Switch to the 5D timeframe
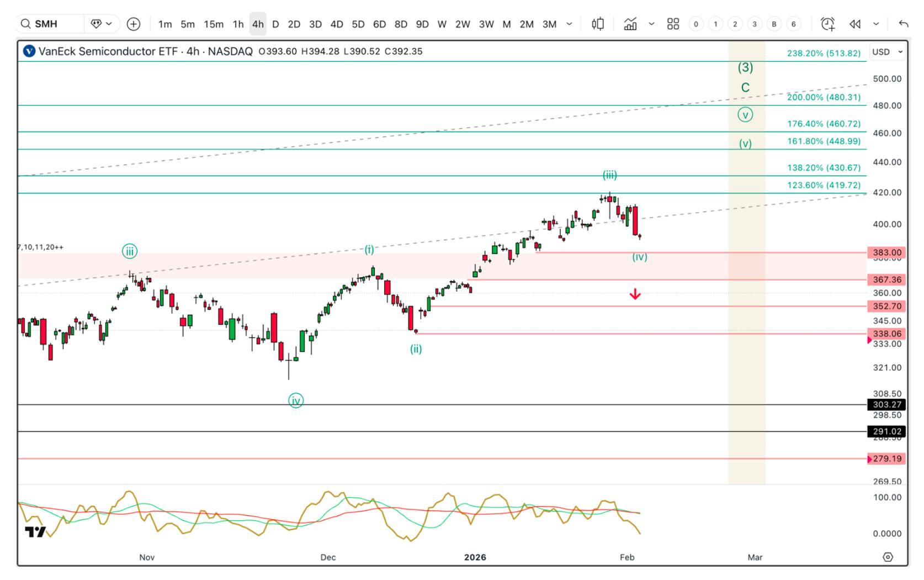 pyautogui.click(x=358, y=24)
